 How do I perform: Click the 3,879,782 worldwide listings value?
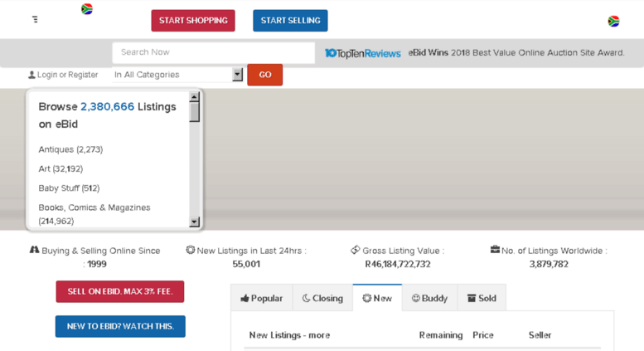click(x=549, y=264)
